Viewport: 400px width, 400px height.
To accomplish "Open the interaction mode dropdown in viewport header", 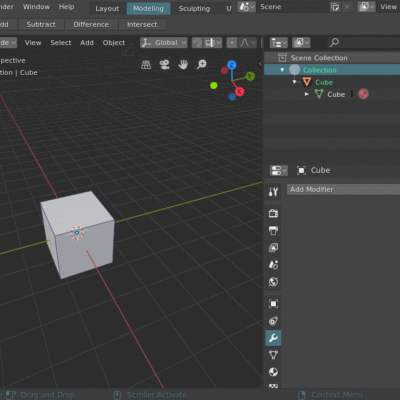I will (x=8, y=43).
